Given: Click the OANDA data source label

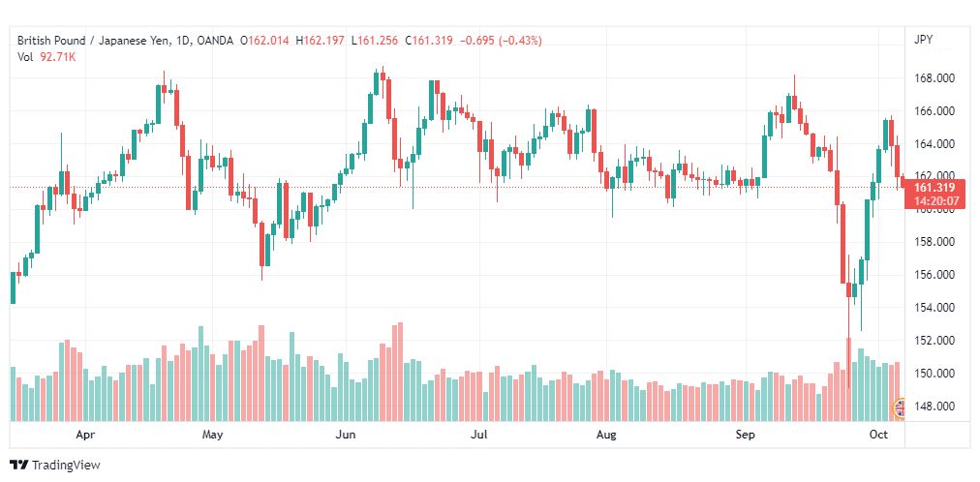Looking at the screenshot, I should point(214,41).
